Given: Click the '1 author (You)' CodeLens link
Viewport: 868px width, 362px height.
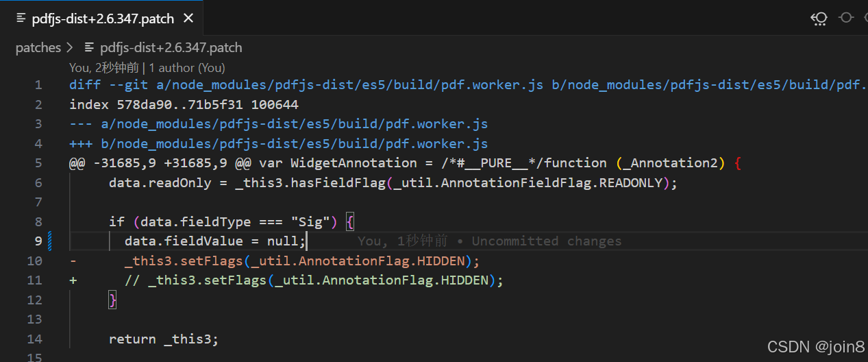Looking at the screenshot, I should coord(187,68).
